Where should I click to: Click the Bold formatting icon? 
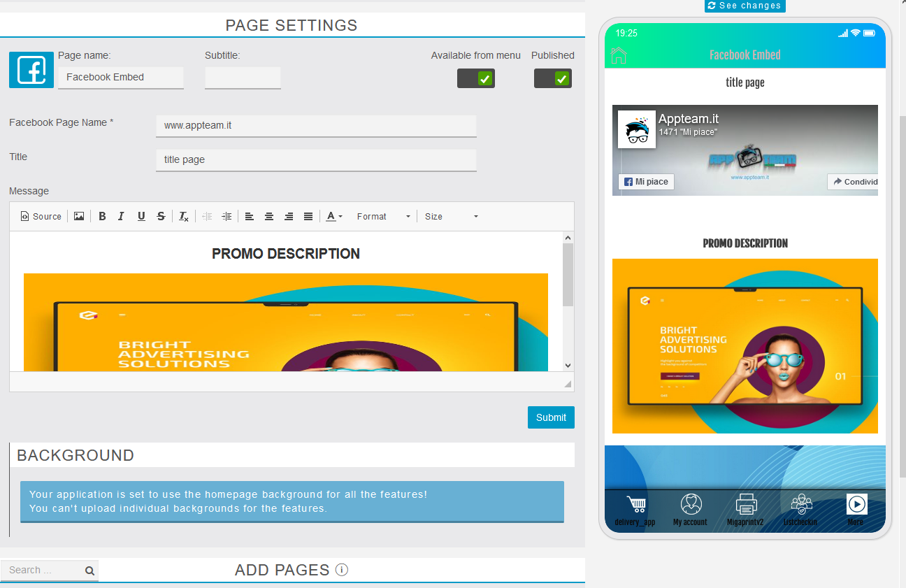[102, 217]
